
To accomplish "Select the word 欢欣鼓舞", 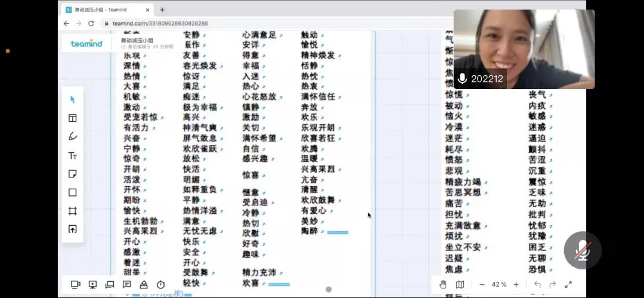I will click(318, 200).
